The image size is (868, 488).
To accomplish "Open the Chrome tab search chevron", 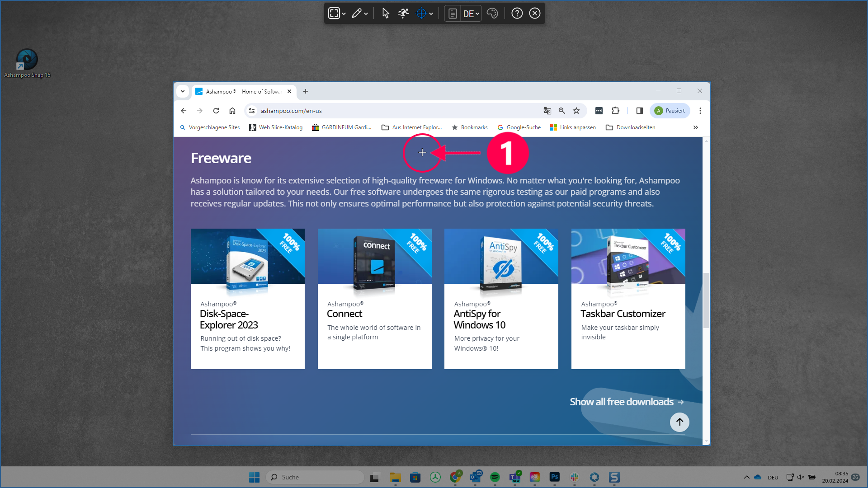I will click(x=183, y=91).
